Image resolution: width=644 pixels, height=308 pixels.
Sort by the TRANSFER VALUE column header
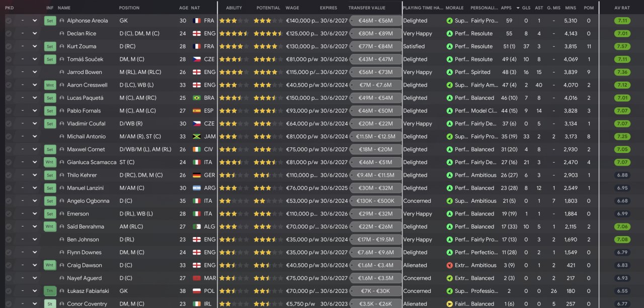367,8
